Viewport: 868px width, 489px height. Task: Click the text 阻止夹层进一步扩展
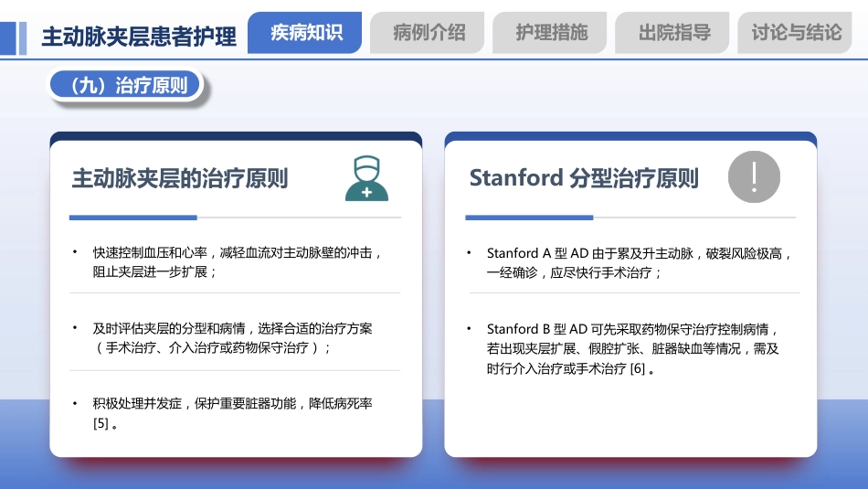pos(150,271)
